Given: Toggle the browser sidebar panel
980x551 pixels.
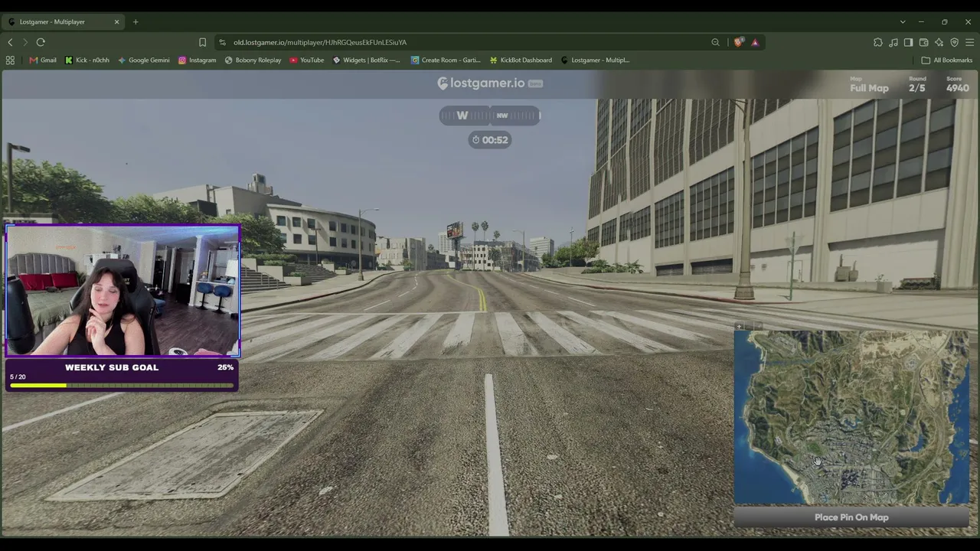Looking at the screenshot, I should click(x=908, y=42).
